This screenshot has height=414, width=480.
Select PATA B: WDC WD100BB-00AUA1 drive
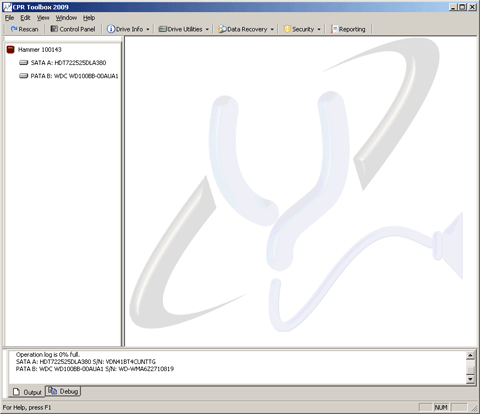pyautogui.click(x=74, y=76)
